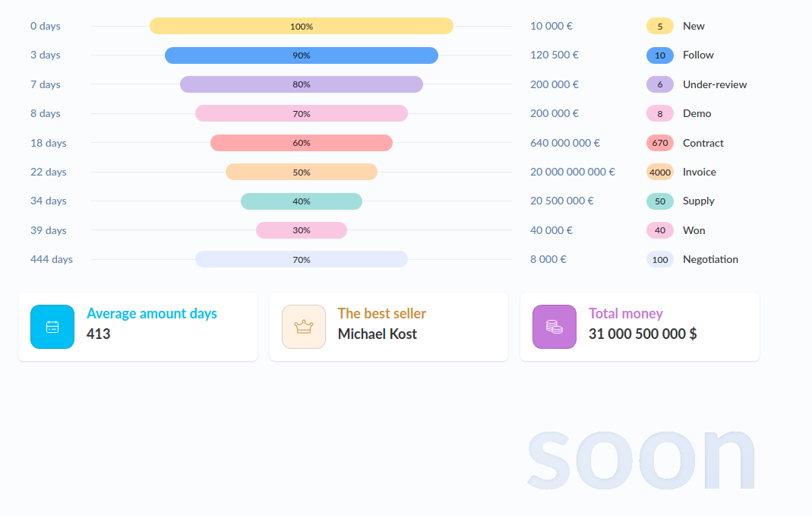Click the yellow New count badge
Viewport: 812px width, 516px height.
point(660,26)
